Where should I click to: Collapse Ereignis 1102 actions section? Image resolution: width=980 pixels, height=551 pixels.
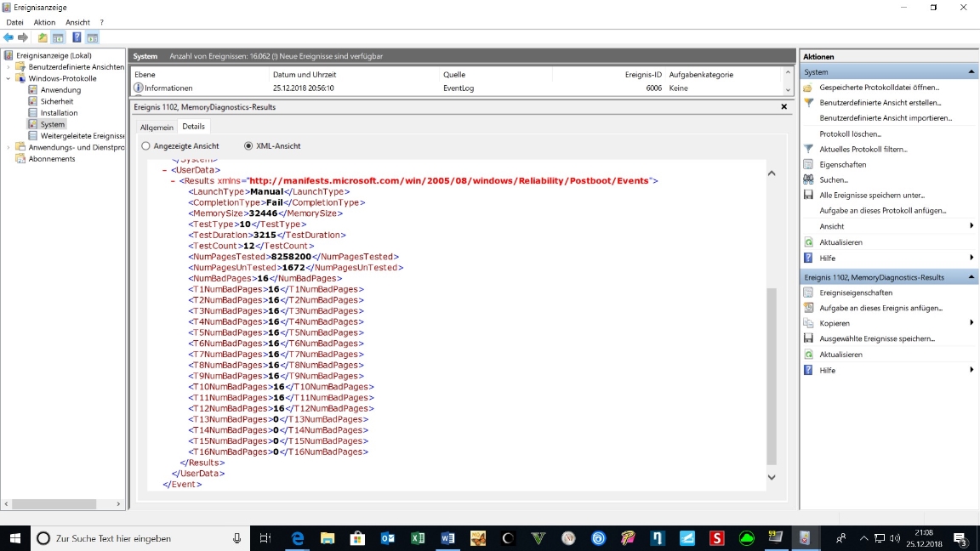971,276
